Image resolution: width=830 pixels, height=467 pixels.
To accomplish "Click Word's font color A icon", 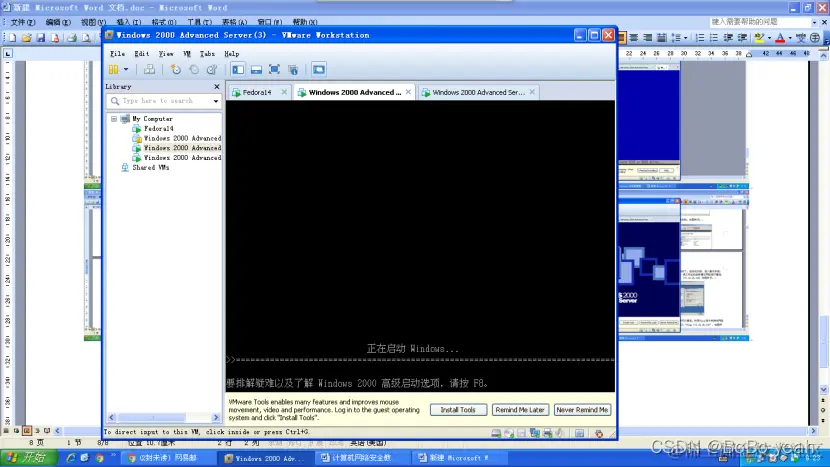I will pyautogui.click(x=780, y=38).
